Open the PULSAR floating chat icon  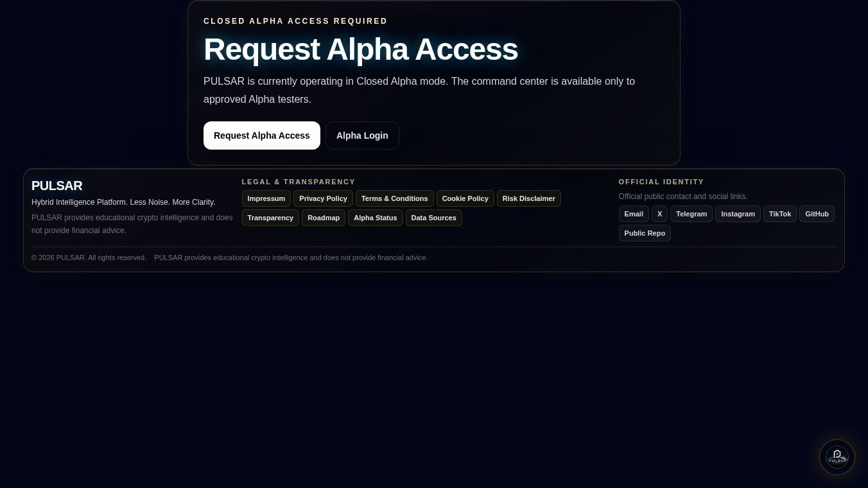point(837,457)
